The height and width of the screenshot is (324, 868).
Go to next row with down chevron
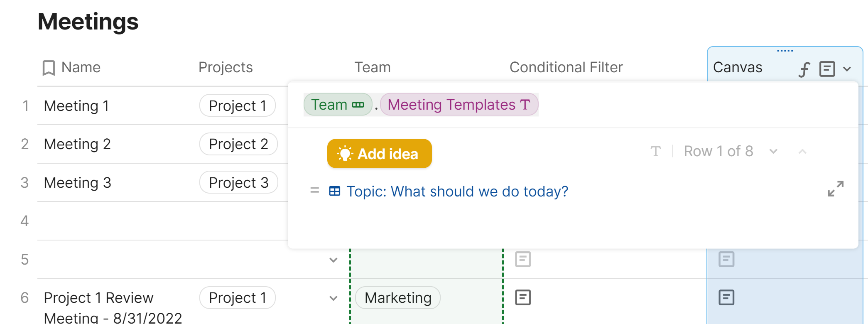[x=773, y=152]
